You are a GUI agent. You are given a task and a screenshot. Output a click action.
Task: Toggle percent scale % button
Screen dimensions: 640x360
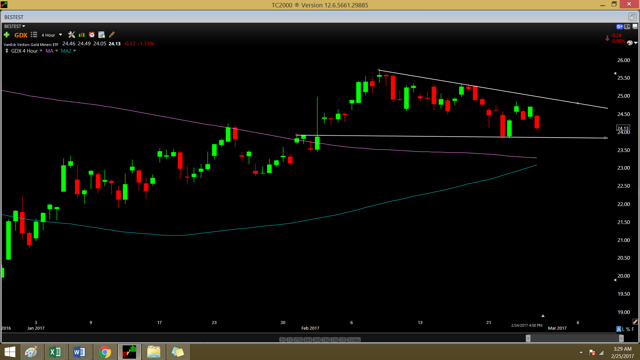[628, 329]
